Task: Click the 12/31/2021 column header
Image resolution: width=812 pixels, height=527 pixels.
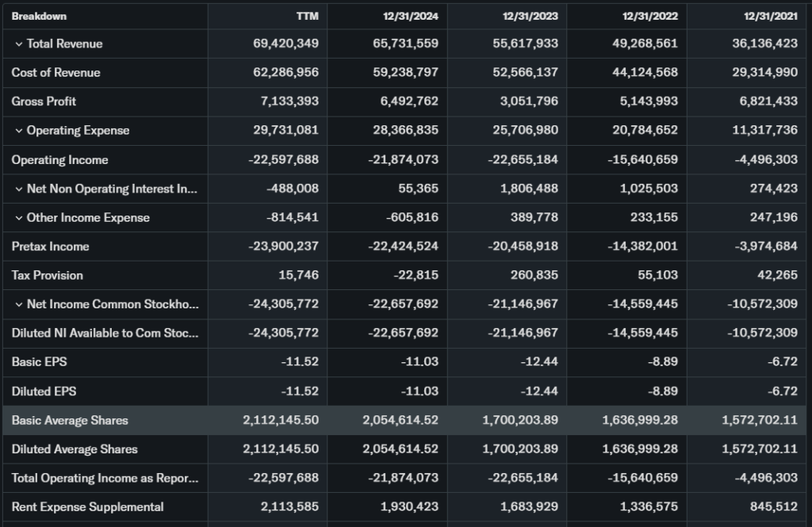Action: pyautogui.click(x=769, y=16)
